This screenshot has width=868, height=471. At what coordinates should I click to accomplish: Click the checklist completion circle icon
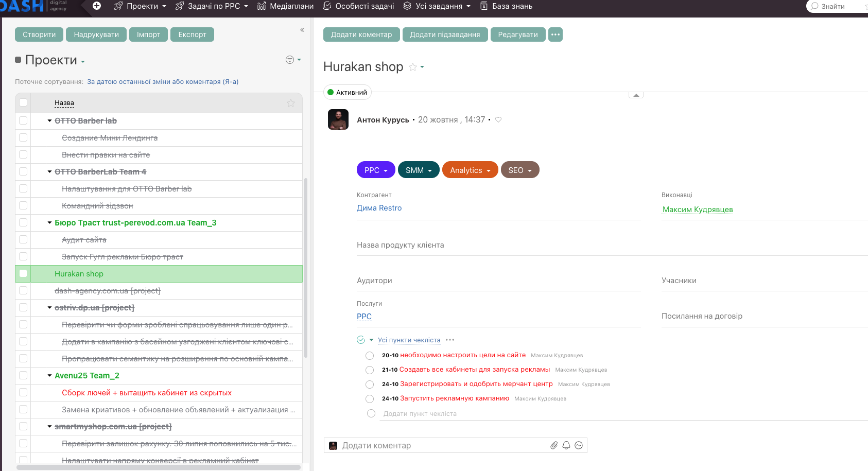click(x=361, y=340)
